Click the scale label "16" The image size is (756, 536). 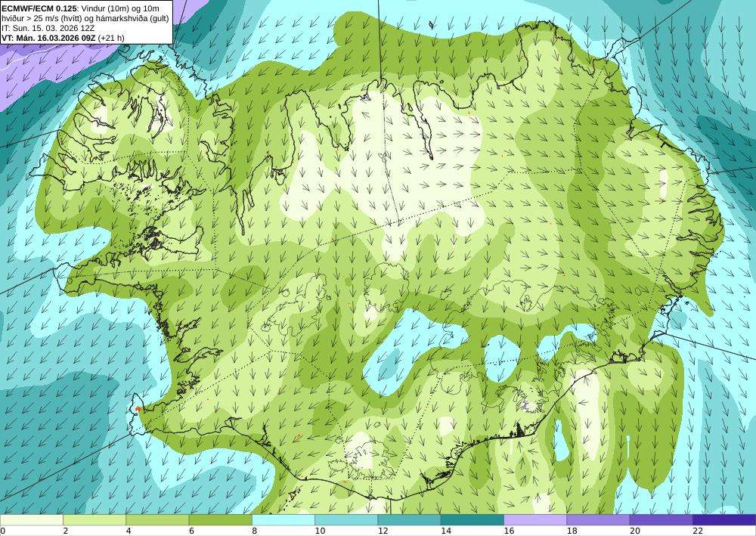pos(509,531)
